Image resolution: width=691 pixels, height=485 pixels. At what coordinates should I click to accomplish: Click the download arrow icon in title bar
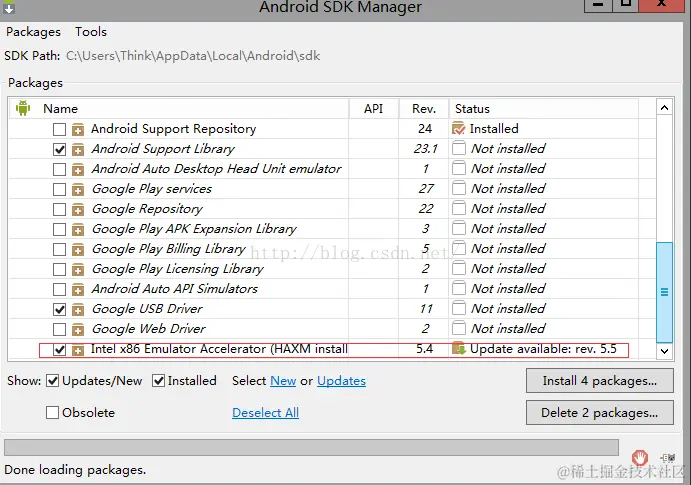click(x=9, y=7)
